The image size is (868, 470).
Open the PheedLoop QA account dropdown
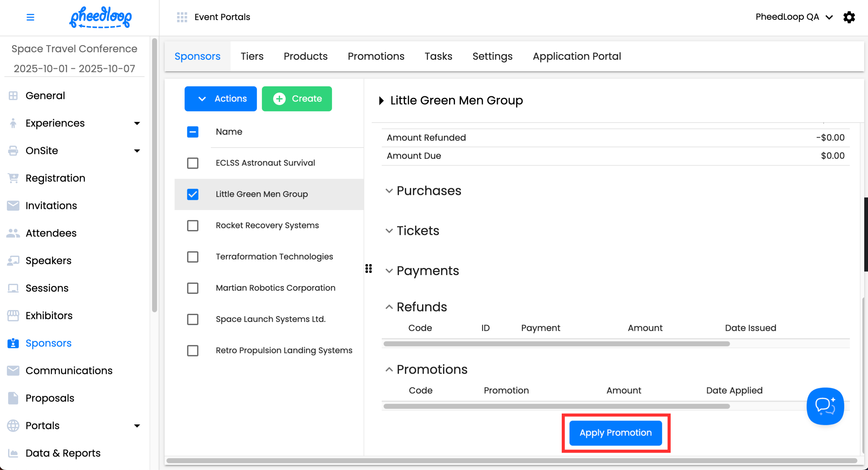pyautogui.click(x=793, y=17)
